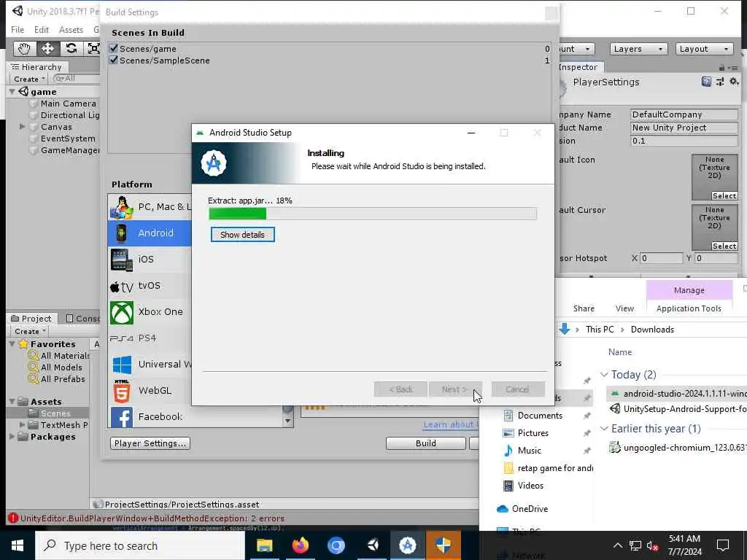
Task: Select the Scale tool in Unity toolbar
Action: (93, 49)
